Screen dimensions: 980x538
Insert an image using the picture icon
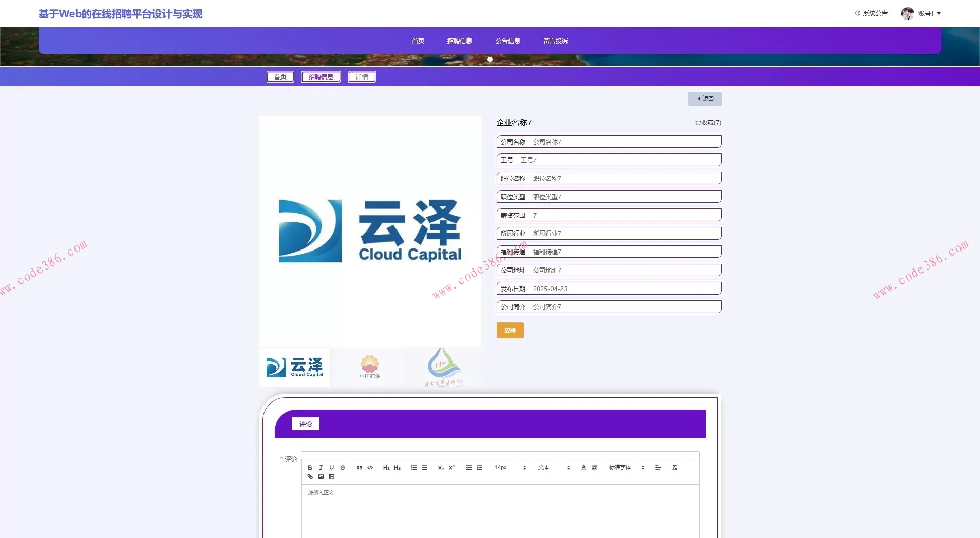pyautogui.click(x=321, y=476)
